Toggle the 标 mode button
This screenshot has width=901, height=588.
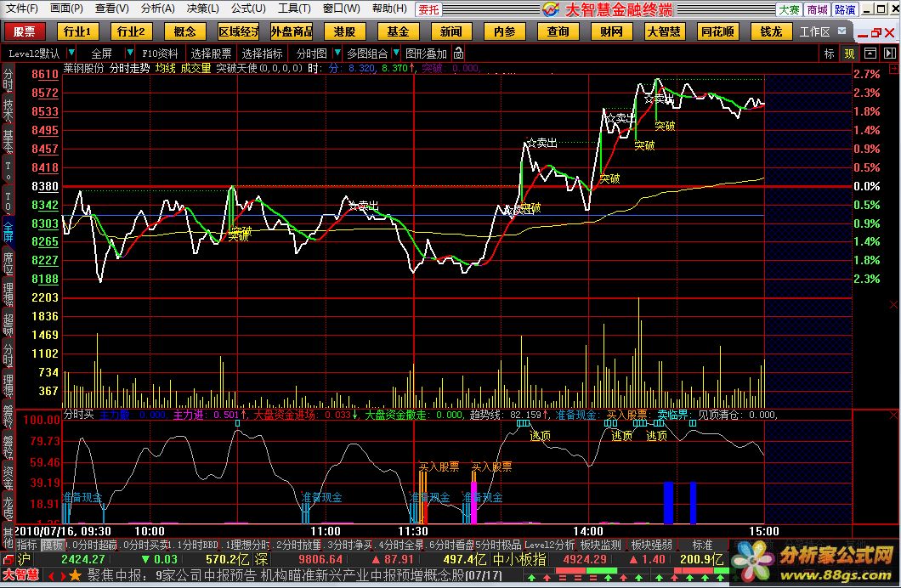coord(829,54)
